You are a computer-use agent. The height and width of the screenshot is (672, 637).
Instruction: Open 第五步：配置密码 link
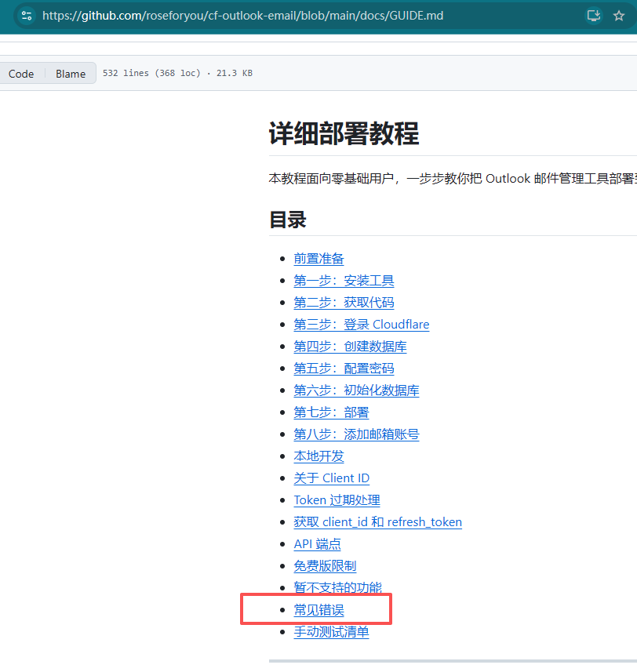click(x=344, y=369)
